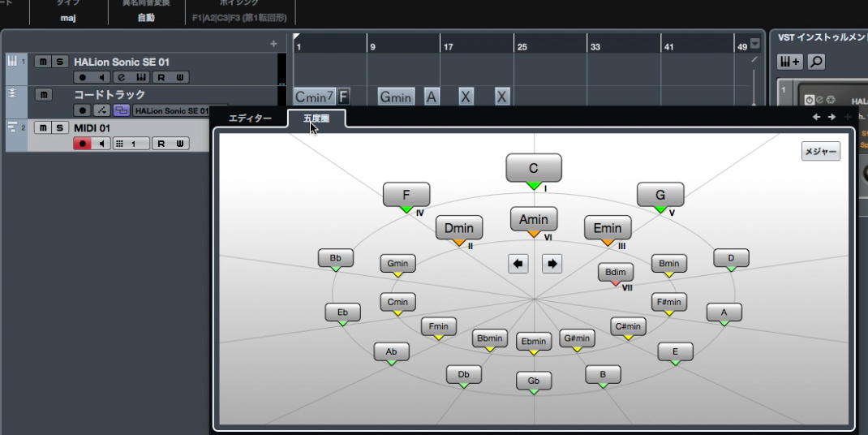Pick the Gb chord on the circle
The width and height of the screenshot is (868, 435).
coord(534,381)
